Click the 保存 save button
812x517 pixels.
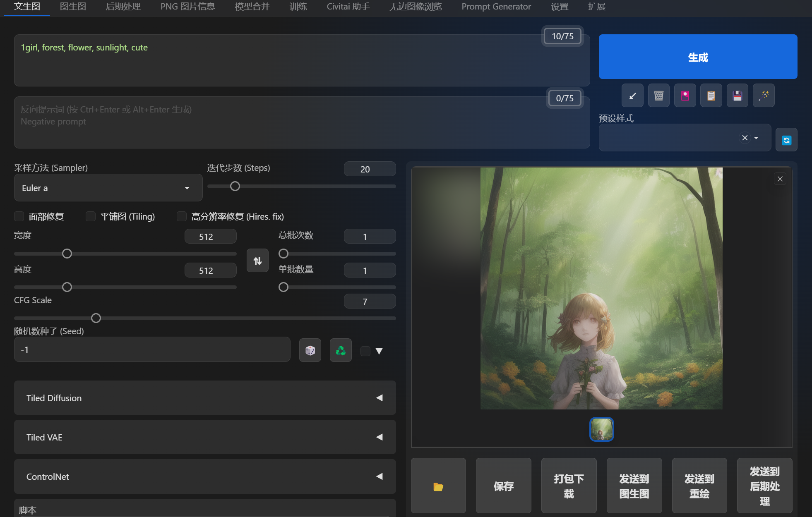(x=504, y=486)
